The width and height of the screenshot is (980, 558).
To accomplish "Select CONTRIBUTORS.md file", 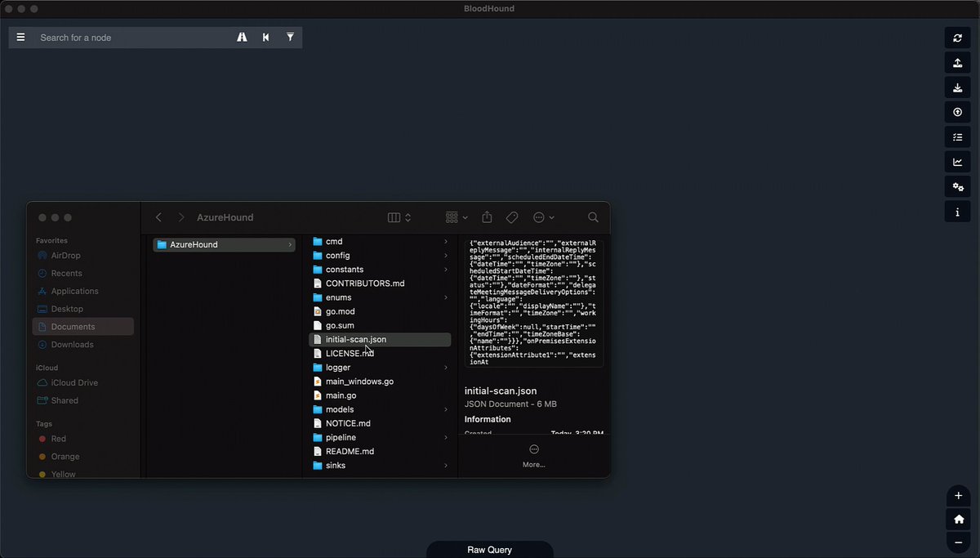I will [x=380, y=283].
